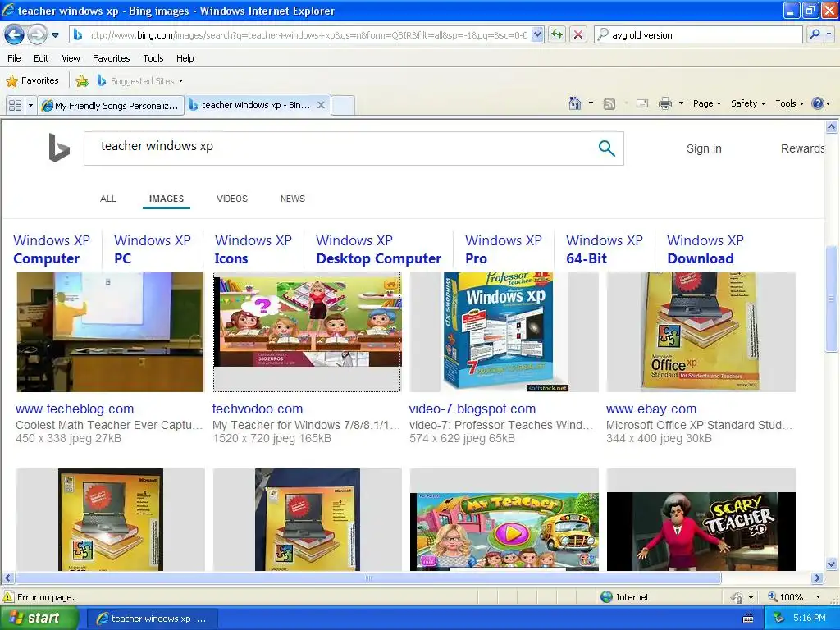
Task: Select Windows XP Icons suggestion
Action: coord(253,249)
